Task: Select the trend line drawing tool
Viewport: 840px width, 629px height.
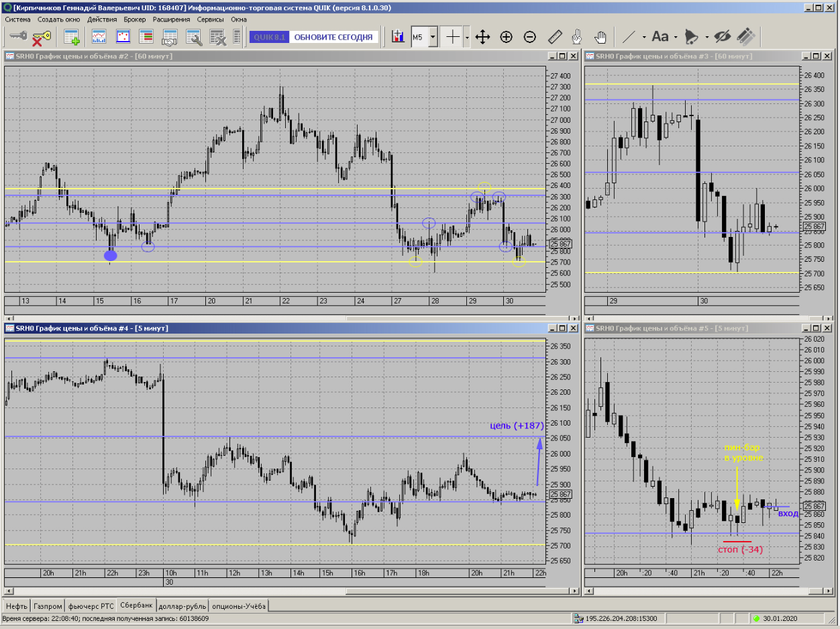Action: click(629, 37)
